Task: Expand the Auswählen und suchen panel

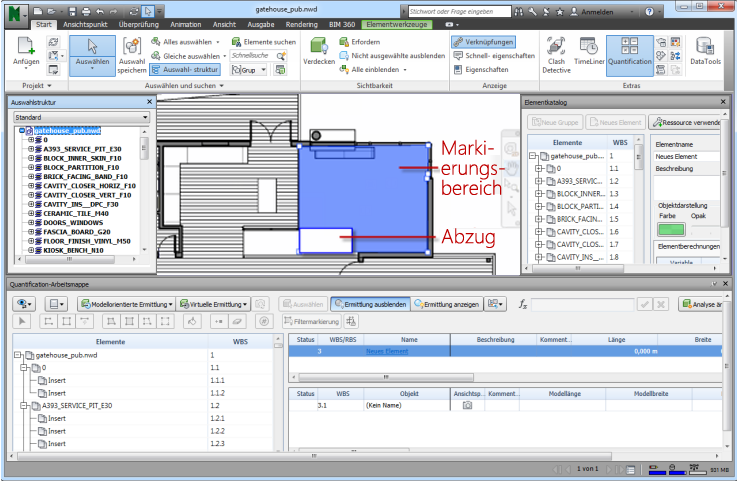Action: [x=184, y=86]
